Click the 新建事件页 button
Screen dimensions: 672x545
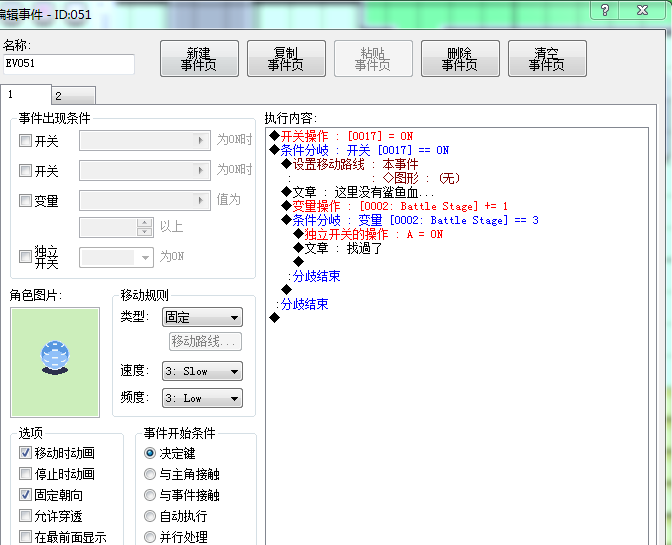click(199, 59)
